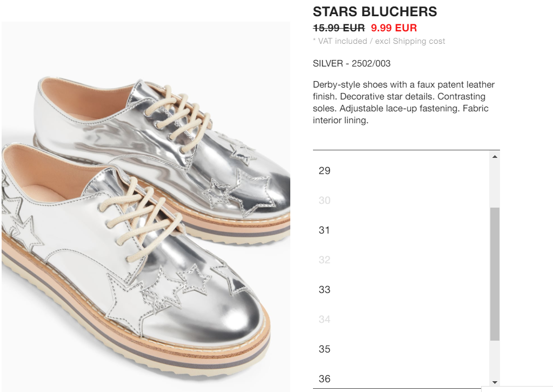Click the size list scrollbar thumb
Screen dimensions: 553x392
tap(495, 274)
